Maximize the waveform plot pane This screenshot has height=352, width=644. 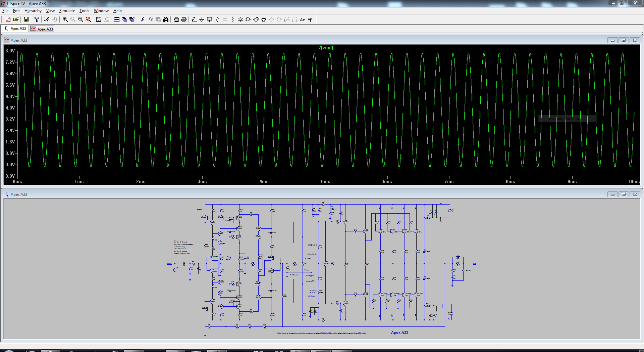coord(624,40)
